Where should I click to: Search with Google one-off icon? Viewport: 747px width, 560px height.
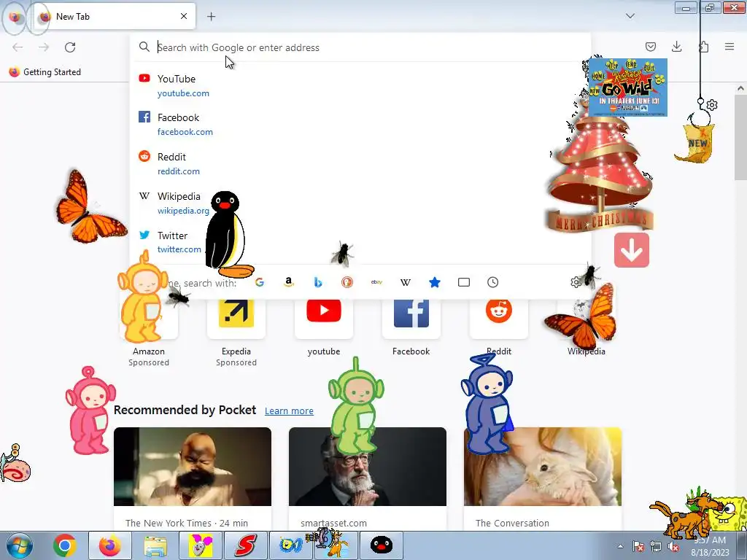point(260,282)
